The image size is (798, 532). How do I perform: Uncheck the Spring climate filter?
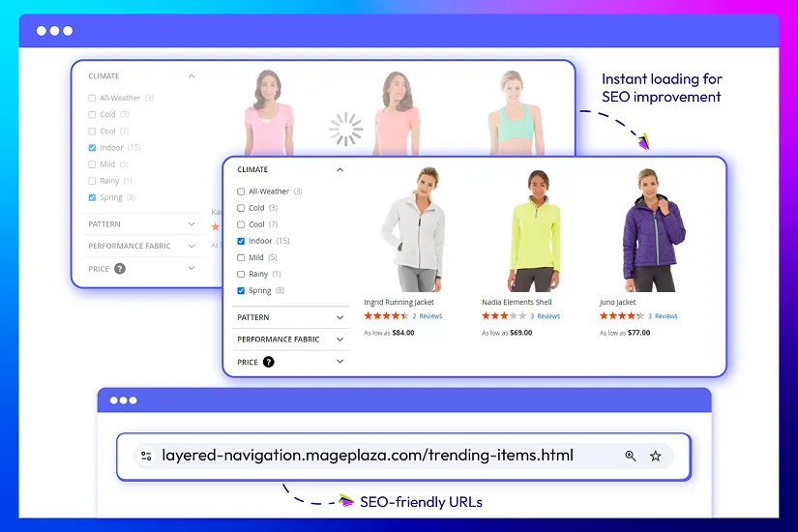click(241, 290)
